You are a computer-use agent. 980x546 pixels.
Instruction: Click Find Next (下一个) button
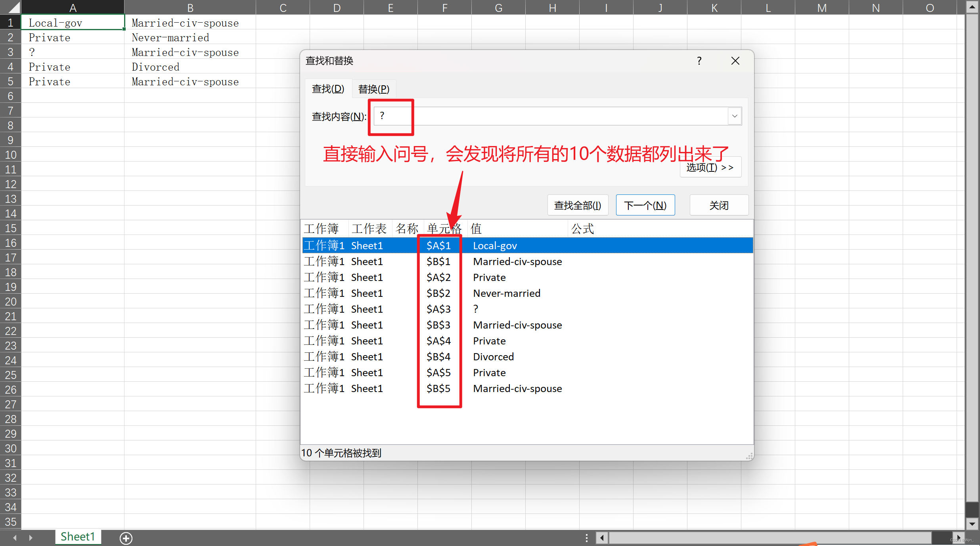(x=645, y=205)
